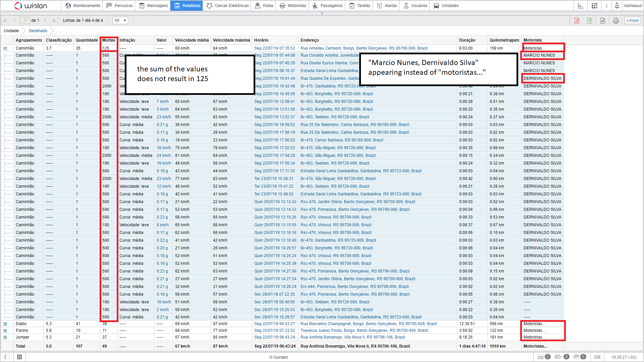Open the three-dot more options menu

(x=606, y=6)
